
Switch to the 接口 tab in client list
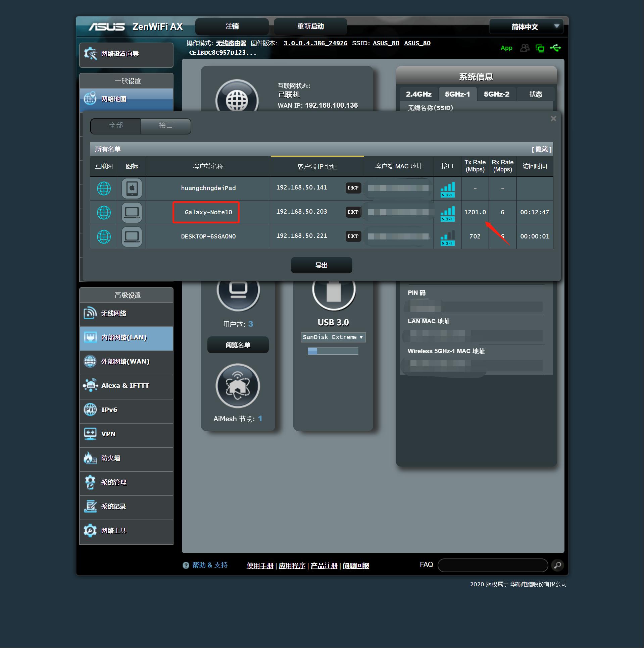coord(165,126)
